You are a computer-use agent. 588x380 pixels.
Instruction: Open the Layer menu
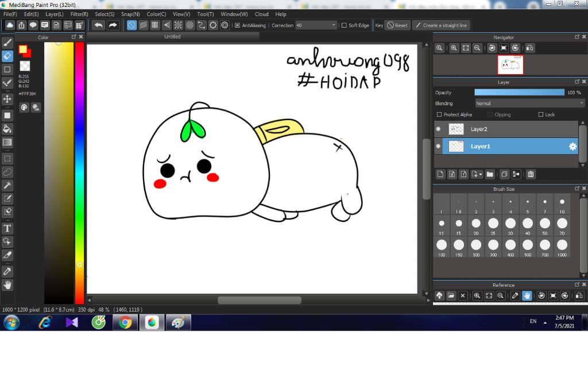[55, 14]
